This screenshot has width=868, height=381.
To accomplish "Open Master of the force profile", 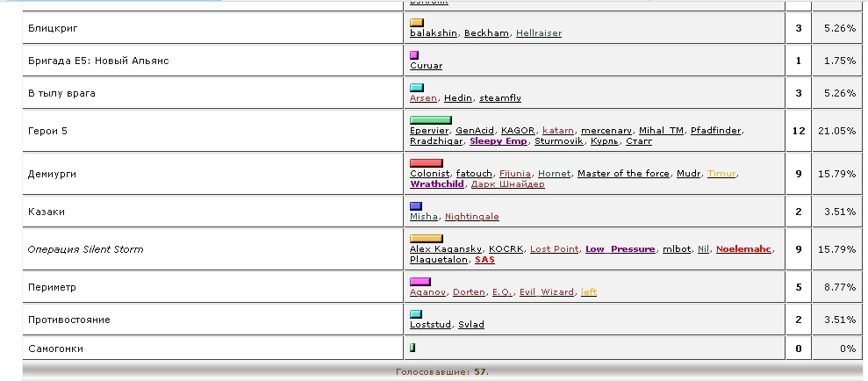I will 623,174.
